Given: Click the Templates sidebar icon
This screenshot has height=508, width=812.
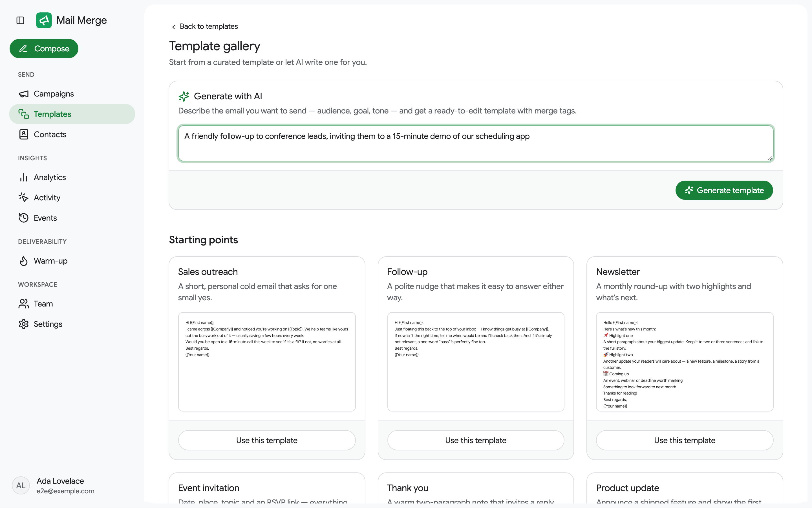Looking at the screenshot, I should click(x=23, y=114).
